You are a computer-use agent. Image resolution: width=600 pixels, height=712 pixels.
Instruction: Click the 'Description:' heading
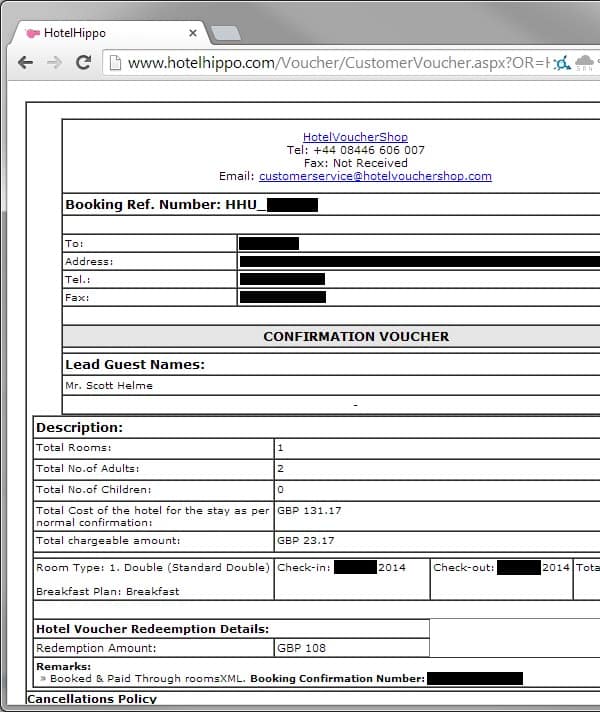(79, 427)
